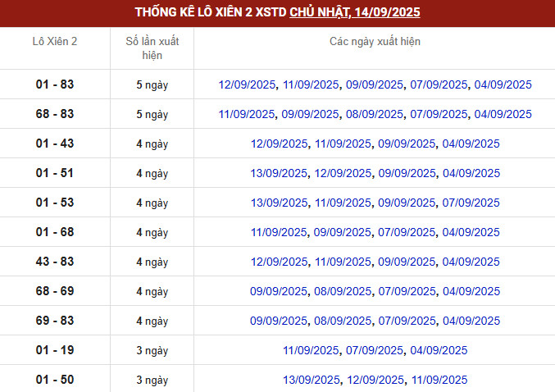Open 04/09/2025 in the 69 - 83 row
Viewport: 555px width, 392px height.
click(x=471, y=321)
